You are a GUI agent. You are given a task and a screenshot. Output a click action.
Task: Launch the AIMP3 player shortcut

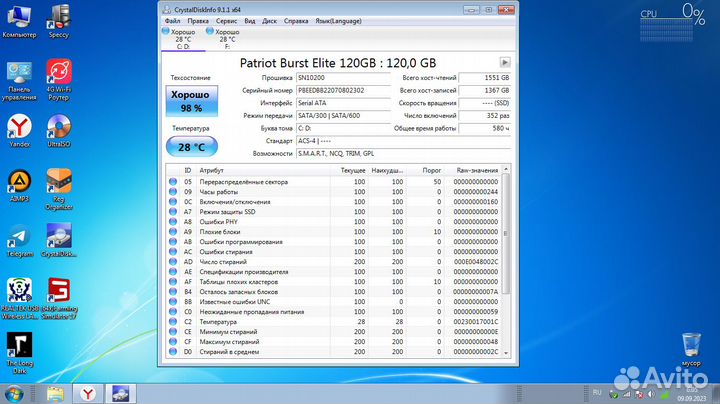(x=18, y=185)
